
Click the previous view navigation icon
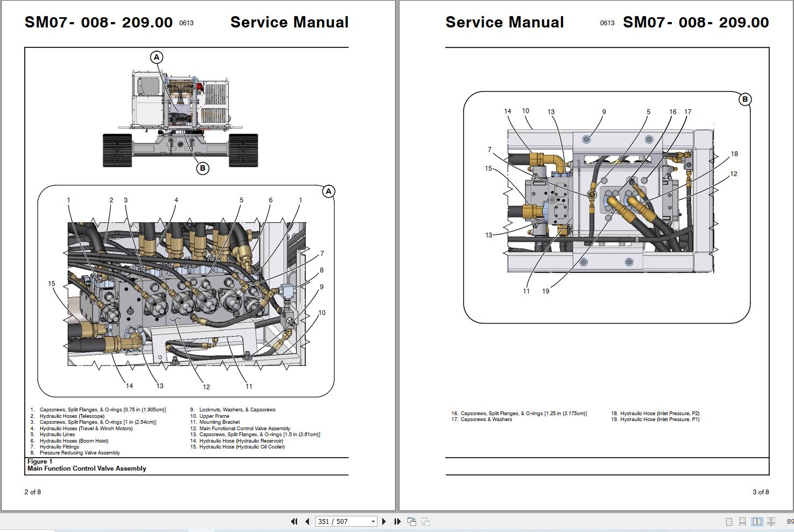point(412,521)
